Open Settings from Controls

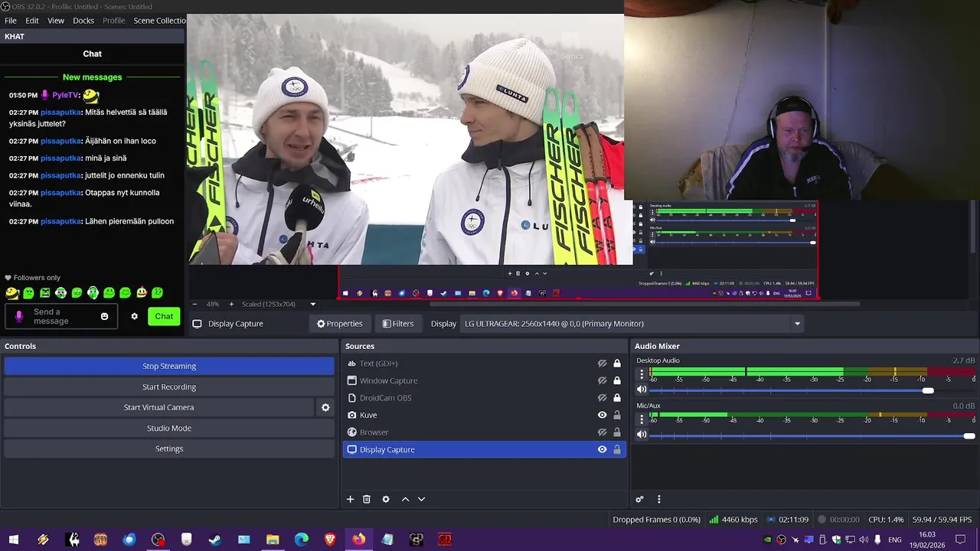point(169,448)
